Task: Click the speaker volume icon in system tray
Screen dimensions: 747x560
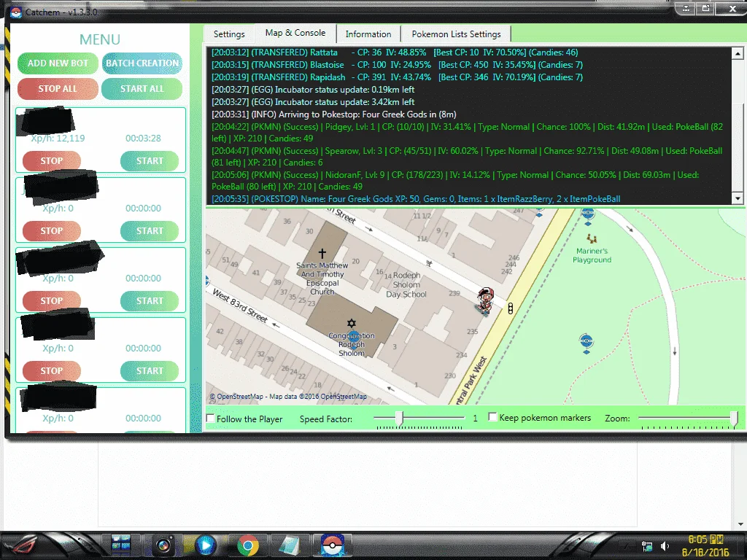Action: (664, 546)
